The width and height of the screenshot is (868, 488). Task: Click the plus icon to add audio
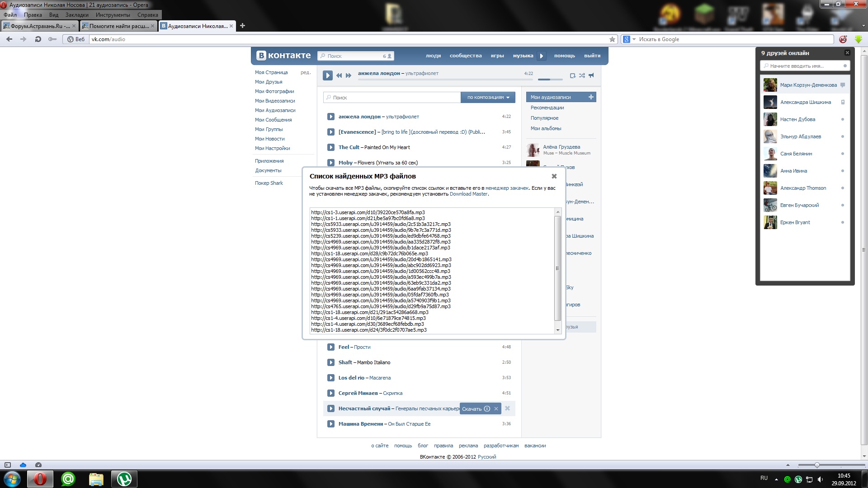click(x=590, y=97)
